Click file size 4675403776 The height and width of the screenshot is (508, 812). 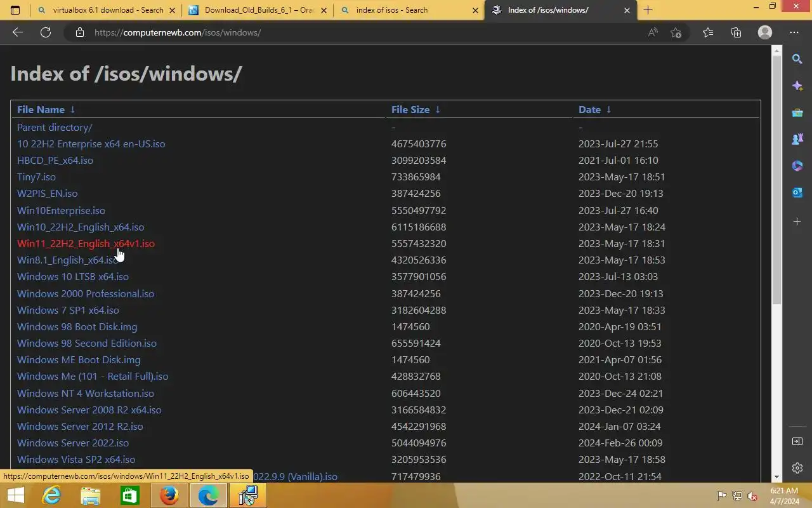[x=419, y=144]
